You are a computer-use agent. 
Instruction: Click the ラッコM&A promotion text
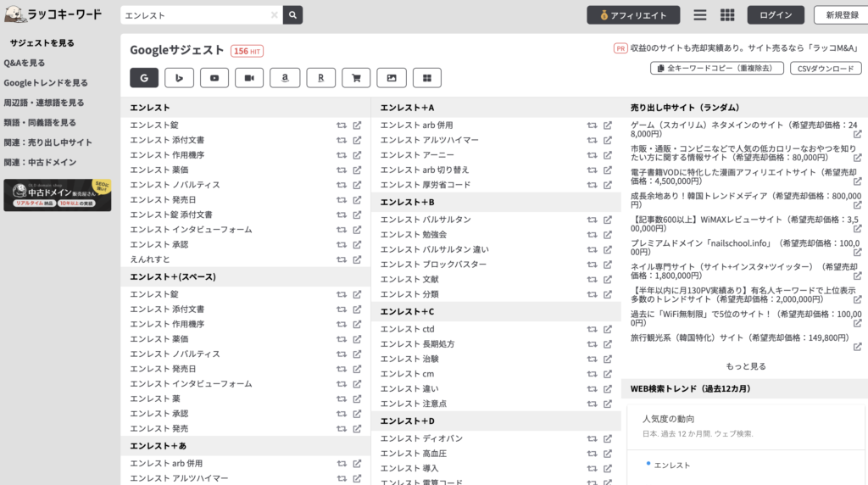click(743, 48)
